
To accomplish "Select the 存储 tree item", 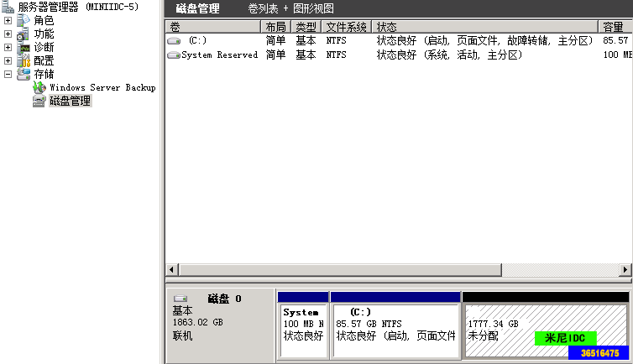I will coord(44,74).
